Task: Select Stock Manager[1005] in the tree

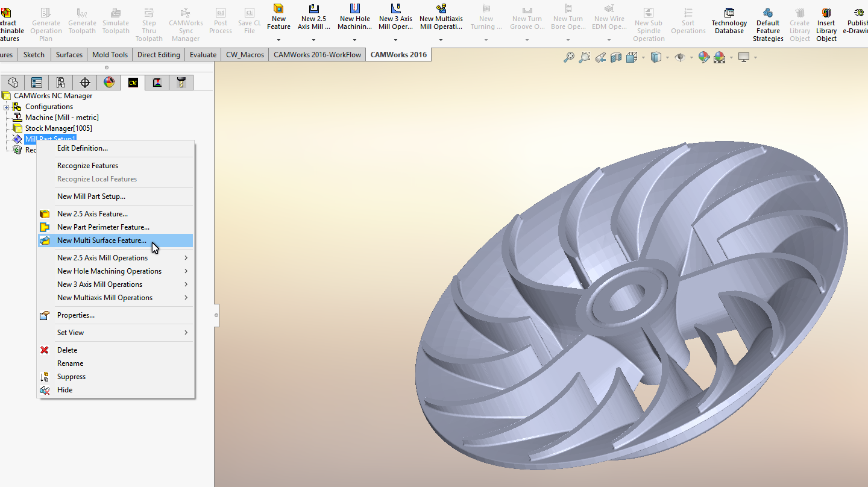Action: pos(58,128)
